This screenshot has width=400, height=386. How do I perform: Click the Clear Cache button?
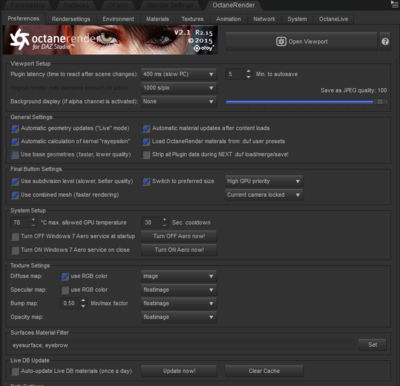(x=264, y=371)
